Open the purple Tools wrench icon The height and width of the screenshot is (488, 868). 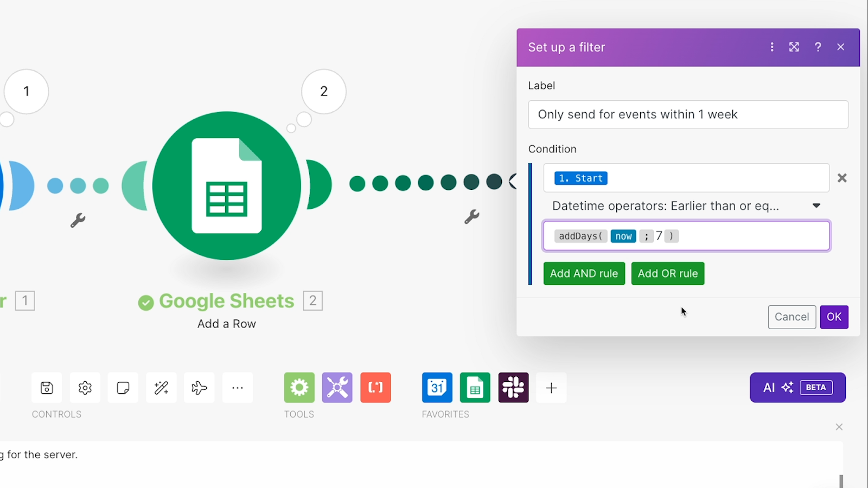[337, 388]
